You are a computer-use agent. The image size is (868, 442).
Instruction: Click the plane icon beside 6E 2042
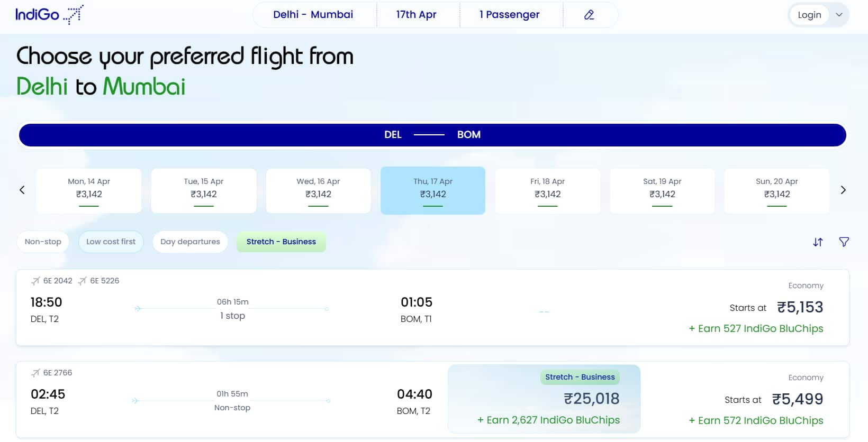36,281
